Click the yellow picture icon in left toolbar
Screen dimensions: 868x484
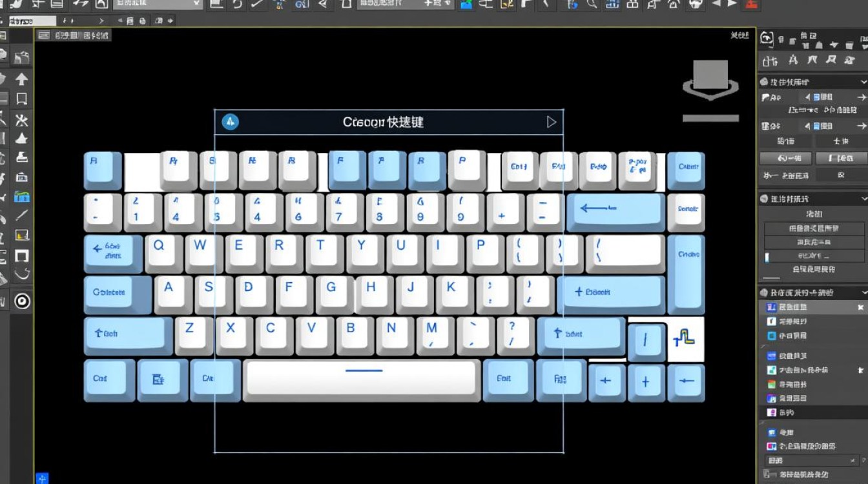(x=21, y=236)
